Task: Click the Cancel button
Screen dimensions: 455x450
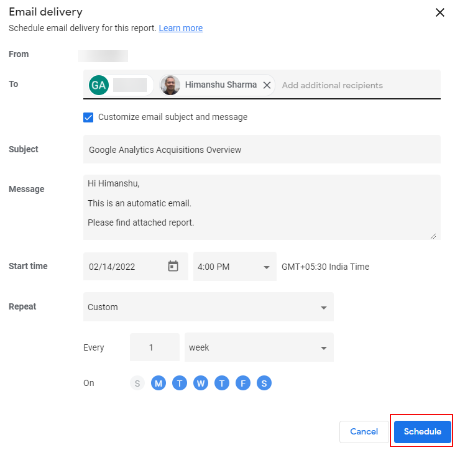Action: pyautogui.click(x=364, y=432)
